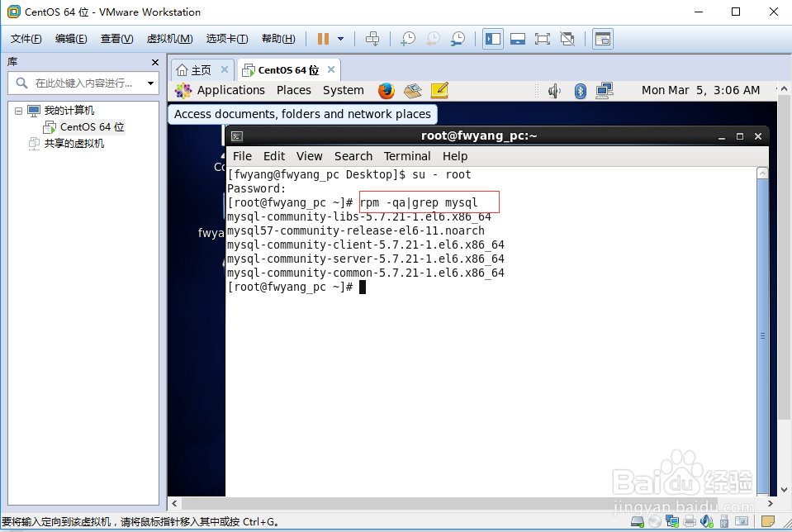Open the GNOME Places menu

(x=293, y=90)
